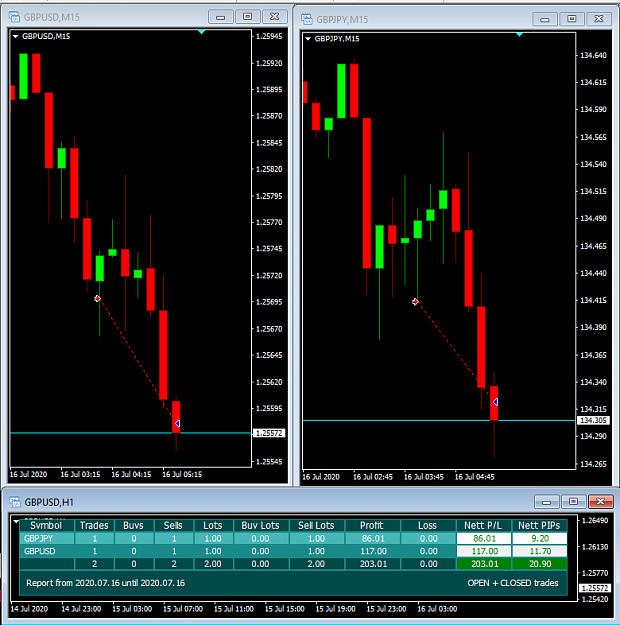Image resolution: width=620 pixels, height=625 pixels.
Task: Maximize the GBPUSD,H1 window
Action: tap(573, 502)
